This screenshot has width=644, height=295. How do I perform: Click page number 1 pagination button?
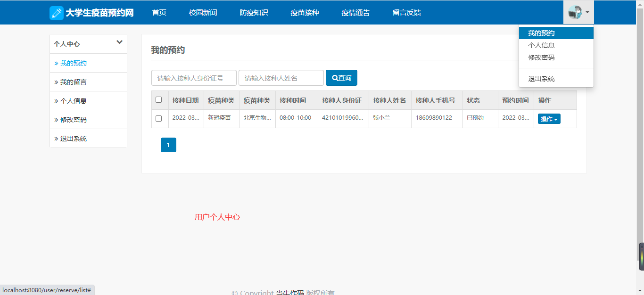coord(168,145)
